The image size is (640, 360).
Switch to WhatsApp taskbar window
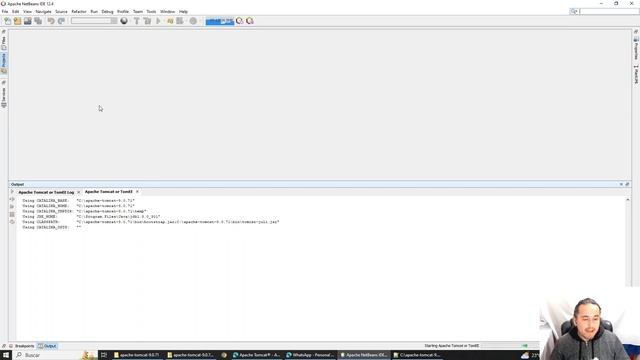click(311, 355)
